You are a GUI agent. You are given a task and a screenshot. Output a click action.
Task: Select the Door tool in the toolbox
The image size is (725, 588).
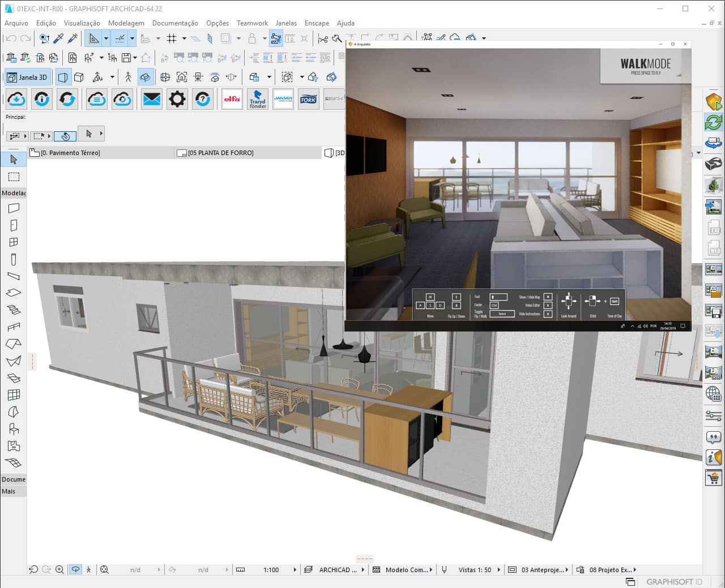14,225
